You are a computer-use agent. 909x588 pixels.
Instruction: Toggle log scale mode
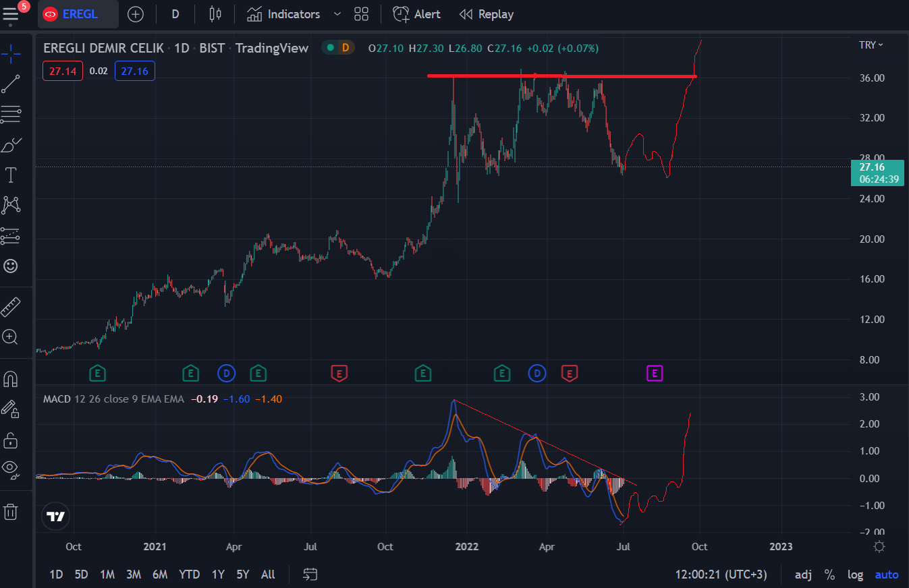coord(855,575)
